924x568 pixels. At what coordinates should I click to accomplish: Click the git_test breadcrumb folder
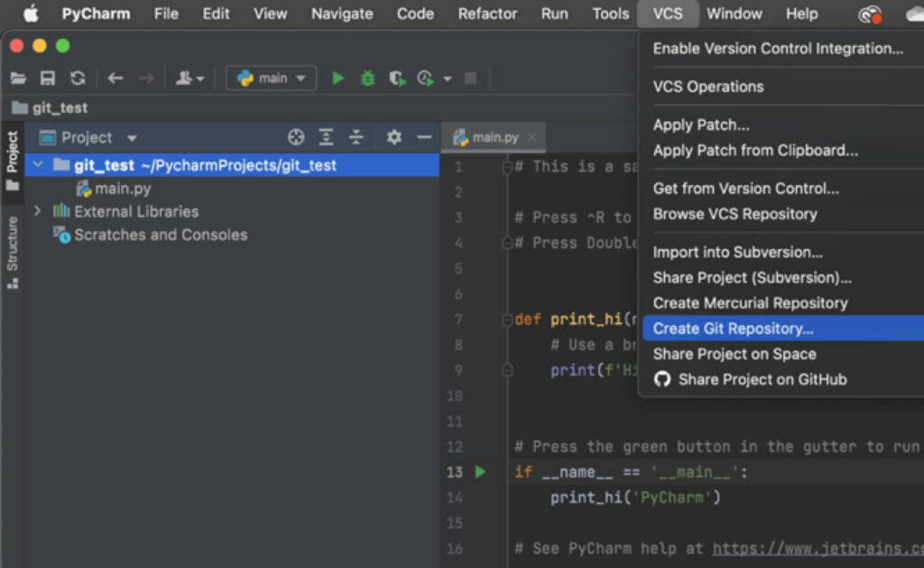click(51, 108)
